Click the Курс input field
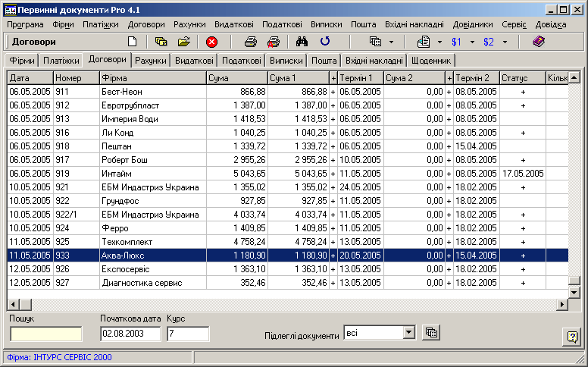Viewport: 588px width, 367px height. pyautogui.click(x=188, y=334)
